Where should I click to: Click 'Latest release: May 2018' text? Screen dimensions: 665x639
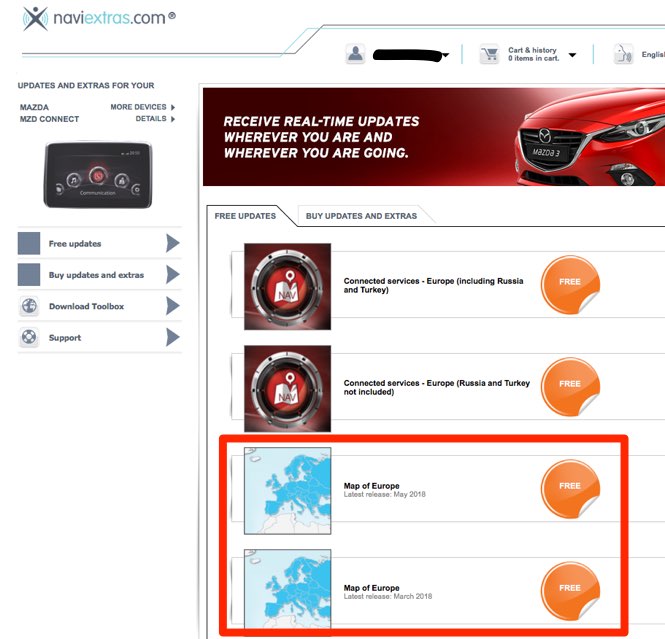[385, 494]
